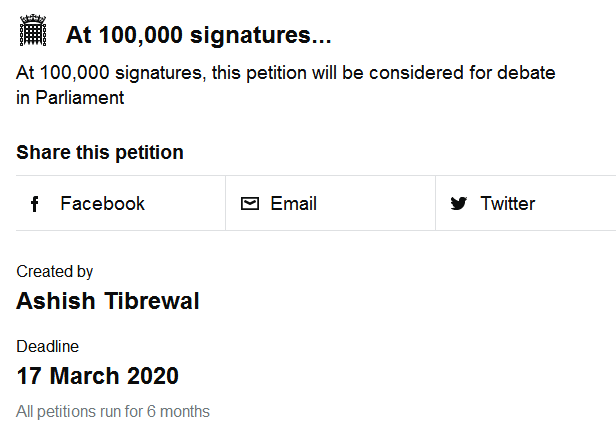Click '100,000' in the description paragraph

(x=75, y=73)
